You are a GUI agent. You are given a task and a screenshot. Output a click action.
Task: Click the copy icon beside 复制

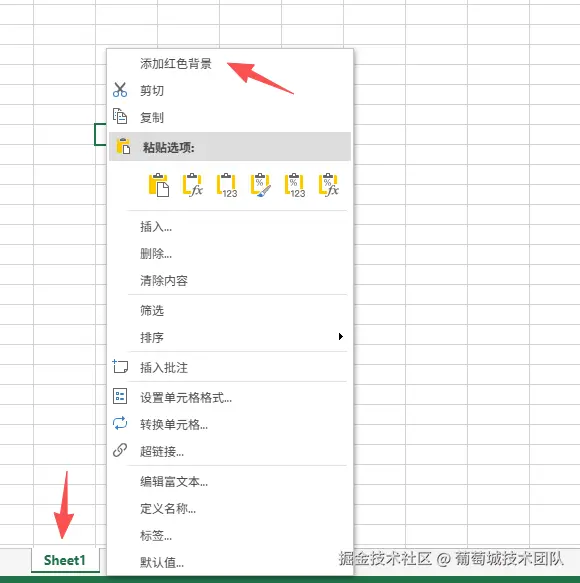[120, 116]
